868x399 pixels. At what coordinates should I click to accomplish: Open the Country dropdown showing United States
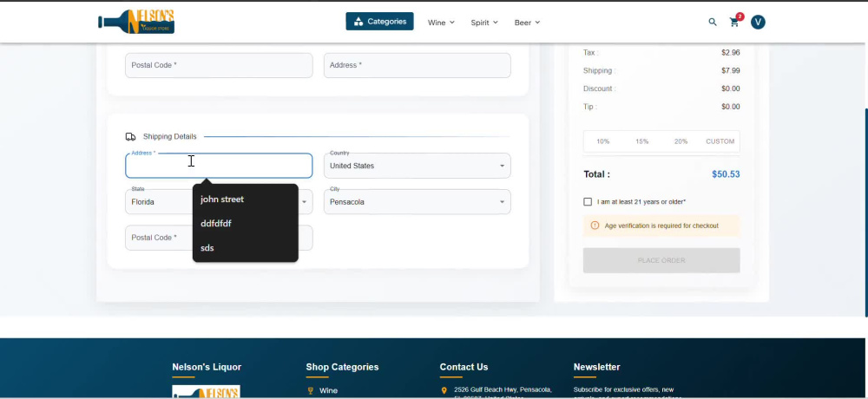(418, 166)
